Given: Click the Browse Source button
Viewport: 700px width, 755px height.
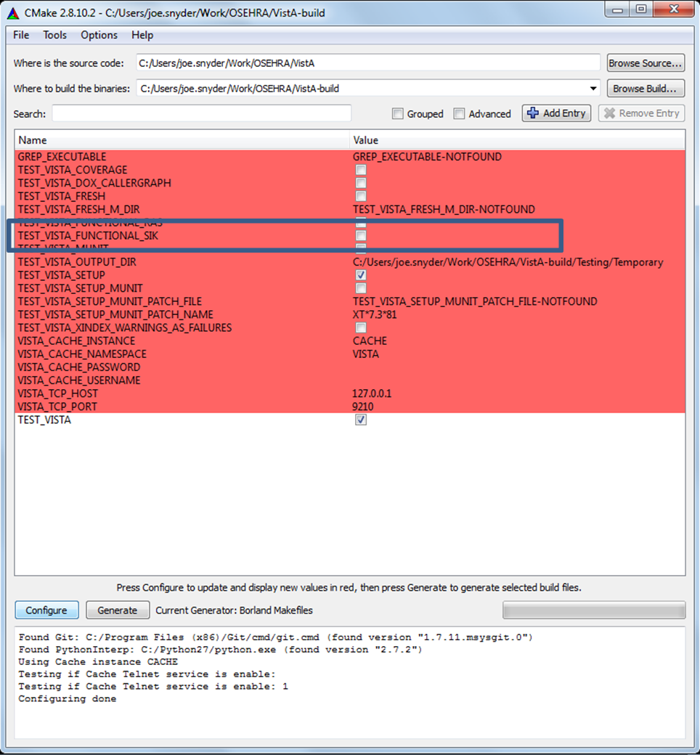Looking at the screenshot, I should (x=645, y=63).
